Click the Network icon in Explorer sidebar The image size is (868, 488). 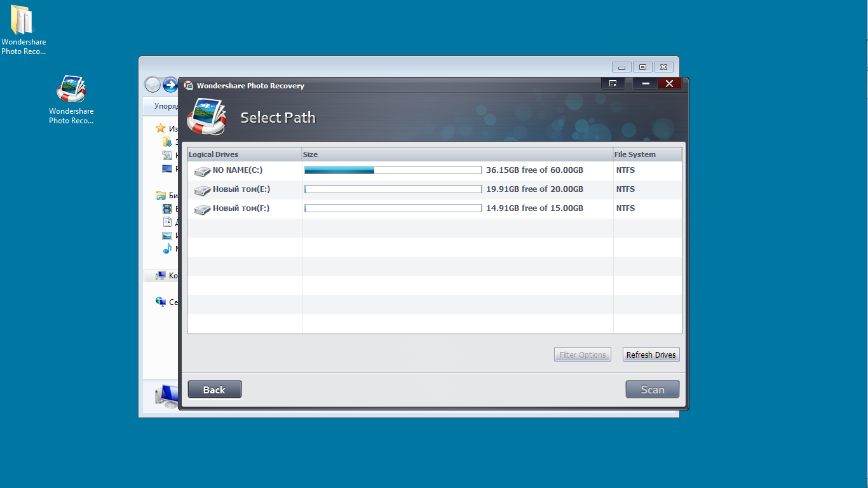(161, 302)
